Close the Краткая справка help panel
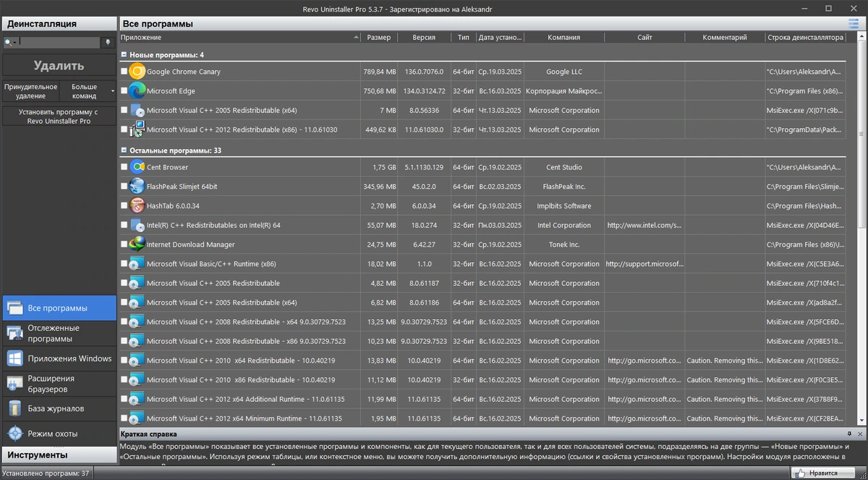The width and height of the screenshot is (868, 480). pyautogui.click(x=861, y=433)
